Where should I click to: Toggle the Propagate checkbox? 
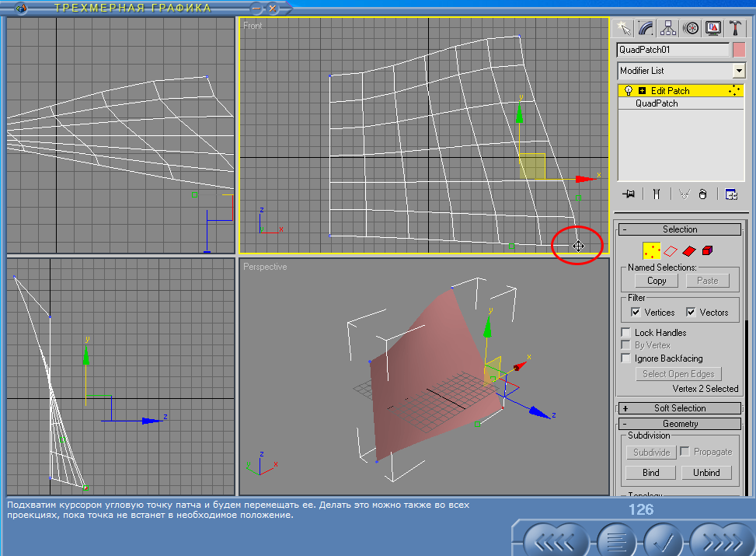(x=685, y=451)
